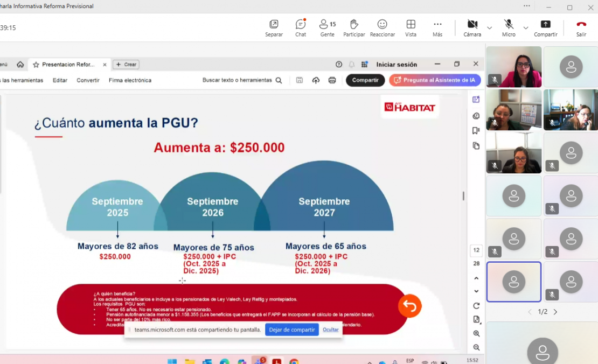The height and width of the screenshot is (364, 598).
Task: Click Dejar de compartir button
Action: 291,330
